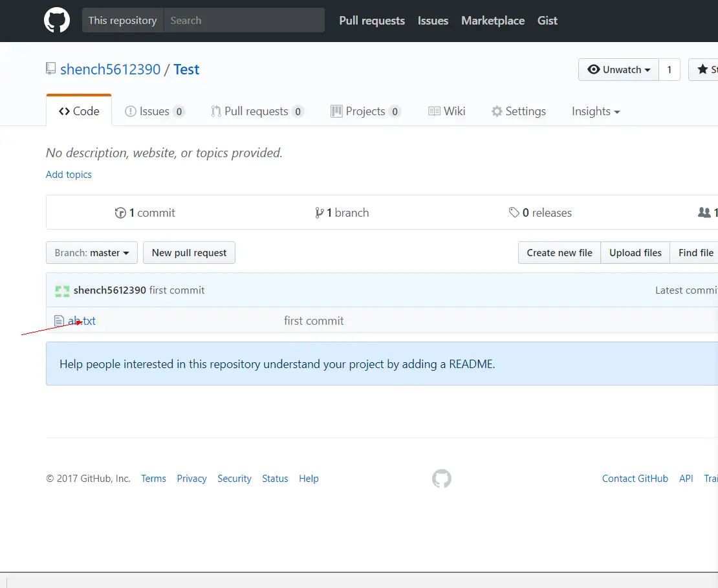
Task: Open the ab.txt file
Action: (x=82, y=321)
